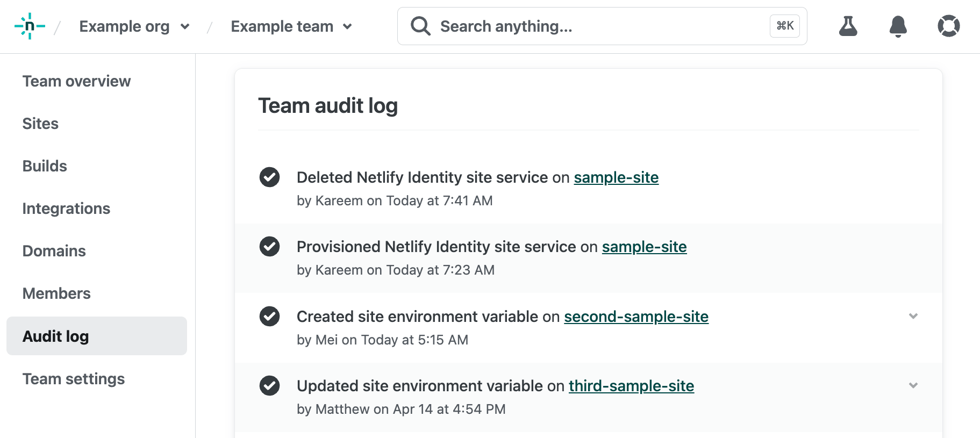Open the Builds sidebar item

pos(45,166)
